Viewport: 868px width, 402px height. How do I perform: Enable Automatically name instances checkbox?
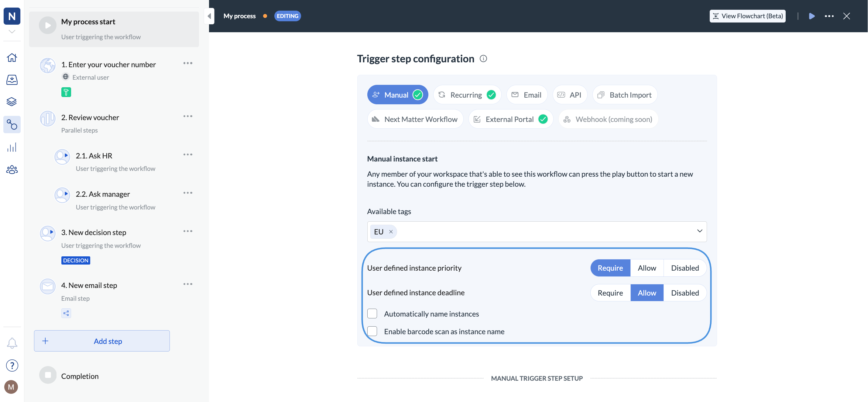pyautogui.click(x=372, y=314)
